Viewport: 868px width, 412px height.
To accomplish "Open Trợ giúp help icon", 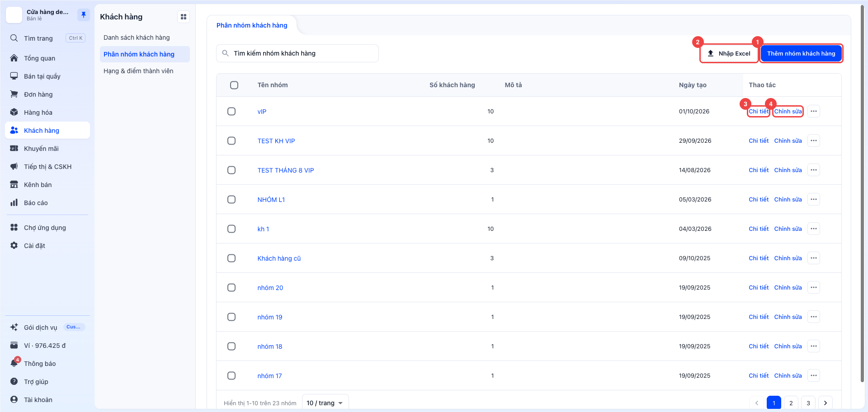I will coord(14,381).
